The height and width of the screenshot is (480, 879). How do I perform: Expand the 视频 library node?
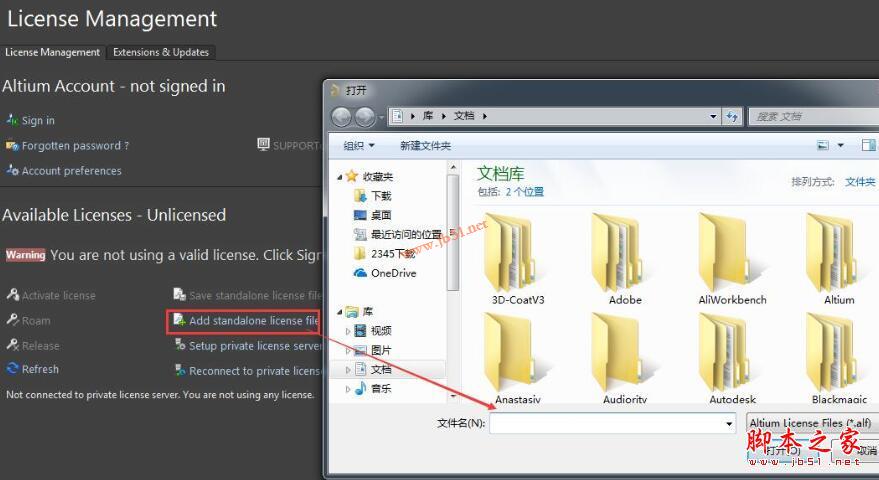tap(348, 331)
